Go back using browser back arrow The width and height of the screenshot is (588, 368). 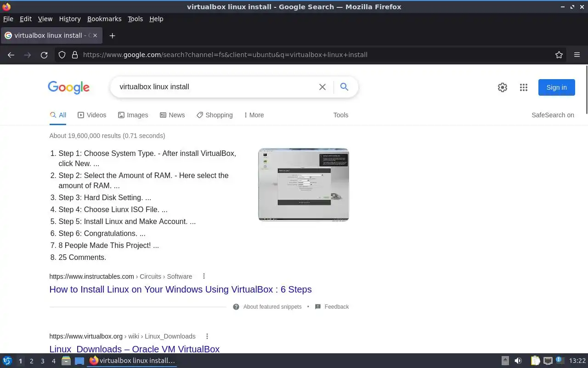tap(11, 55)
